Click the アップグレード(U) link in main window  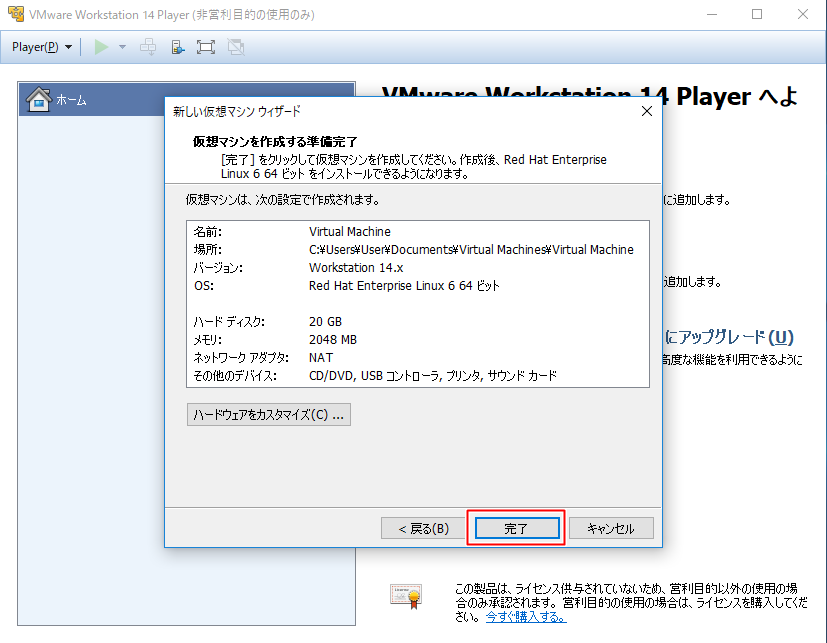tap(728, 337)
